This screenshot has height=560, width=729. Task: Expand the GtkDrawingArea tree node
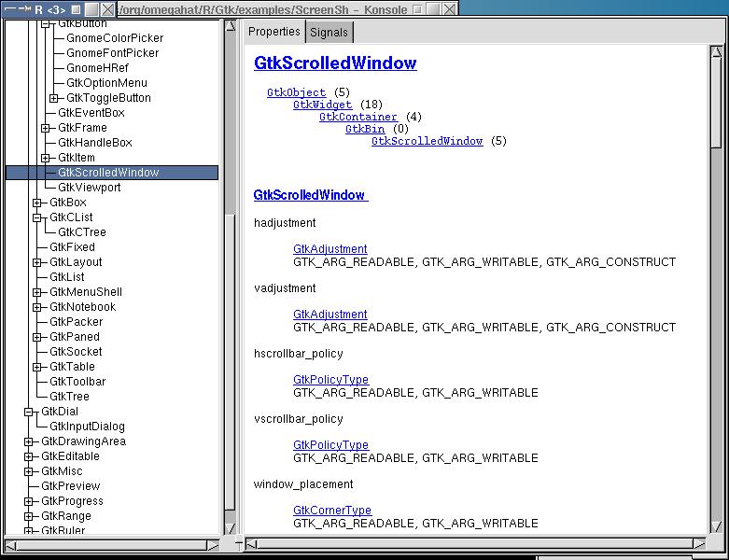tap(29, 441)
